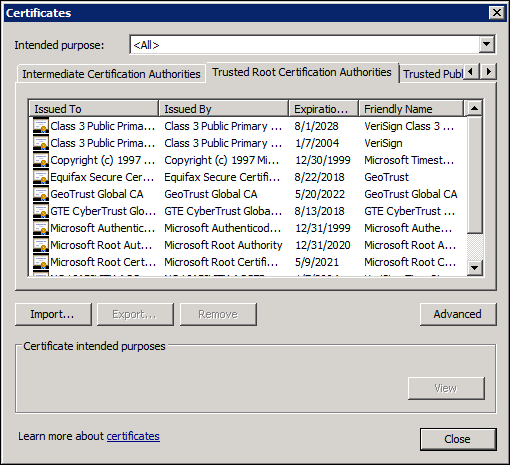Click certificate icon of row expiring 1/7/2004
Viewport: 510px width, 465px height.
(x=41, y=143)
